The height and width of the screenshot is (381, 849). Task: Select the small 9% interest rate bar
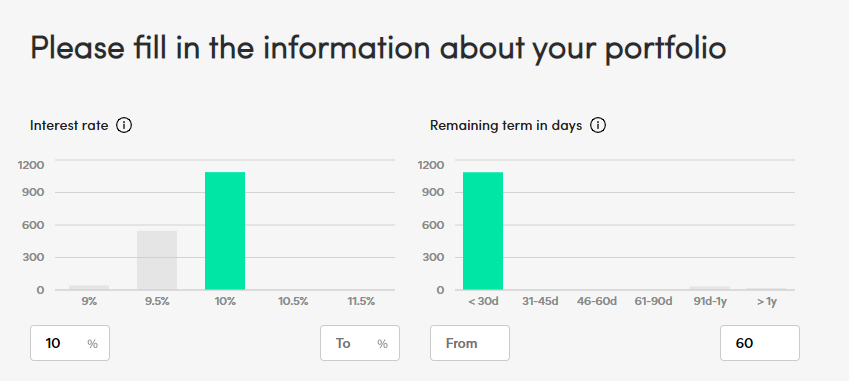[x=89, y=287]
